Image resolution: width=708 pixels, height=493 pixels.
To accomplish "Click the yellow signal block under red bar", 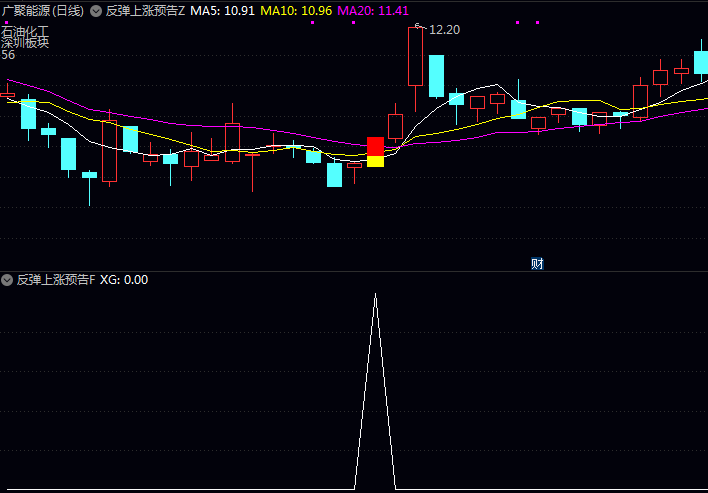I will point(375,161).
